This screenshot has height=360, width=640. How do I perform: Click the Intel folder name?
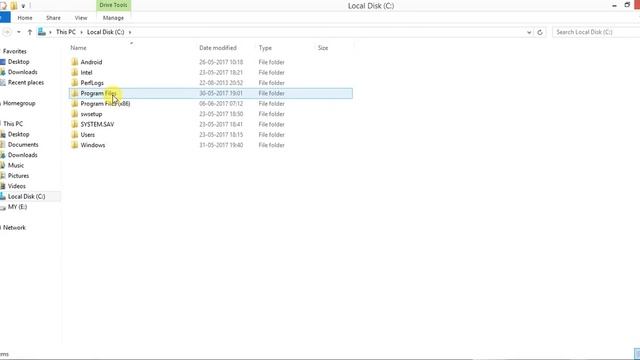(x=86, y=72)
